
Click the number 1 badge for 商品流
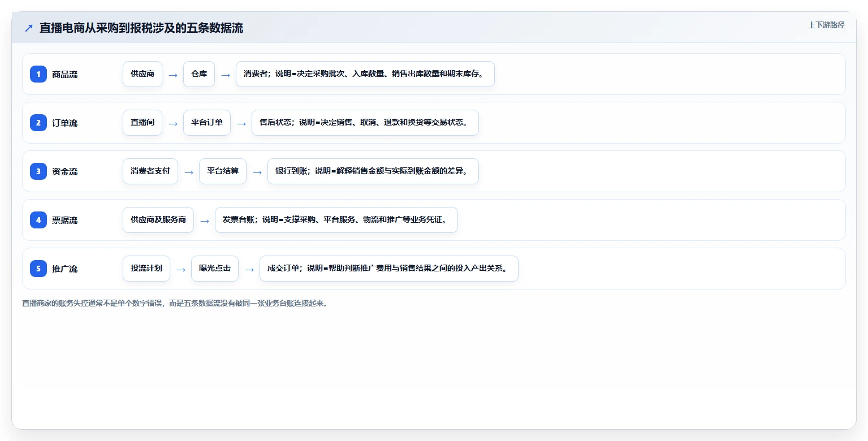point(38,74)
